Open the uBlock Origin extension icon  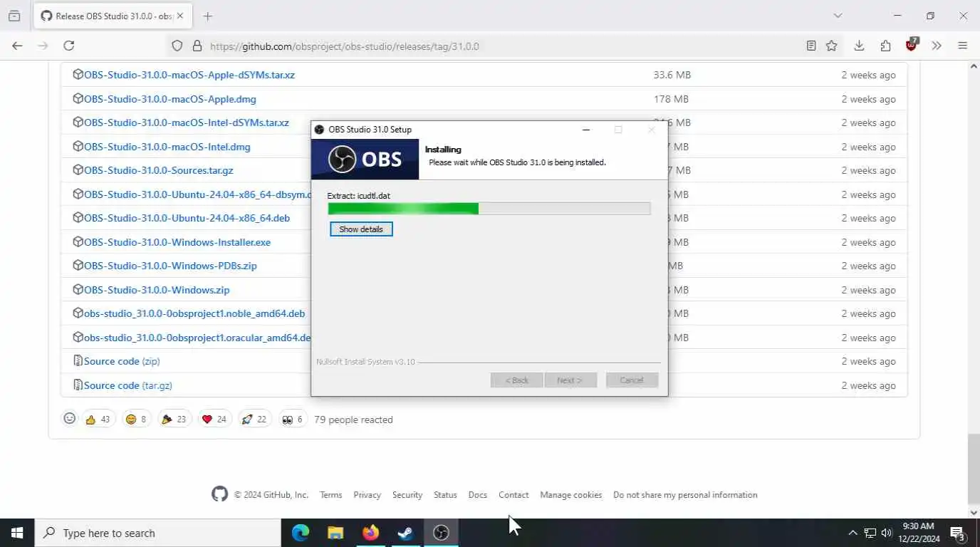912,45
